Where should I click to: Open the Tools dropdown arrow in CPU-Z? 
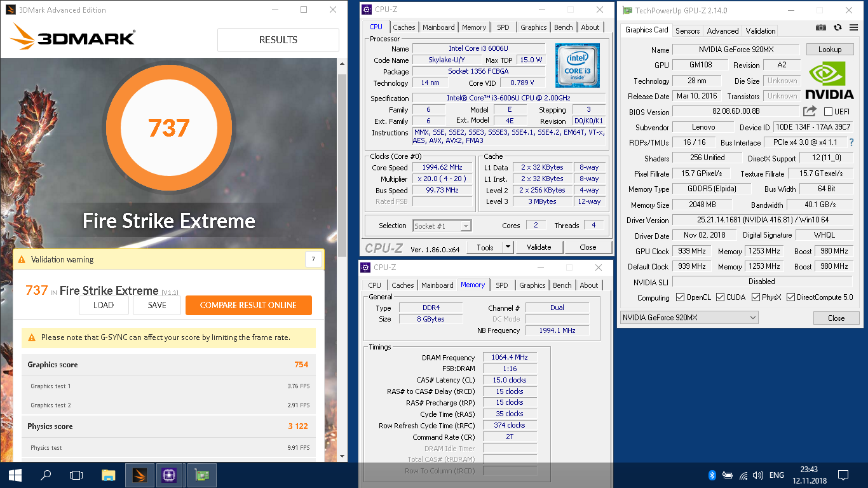508,247
